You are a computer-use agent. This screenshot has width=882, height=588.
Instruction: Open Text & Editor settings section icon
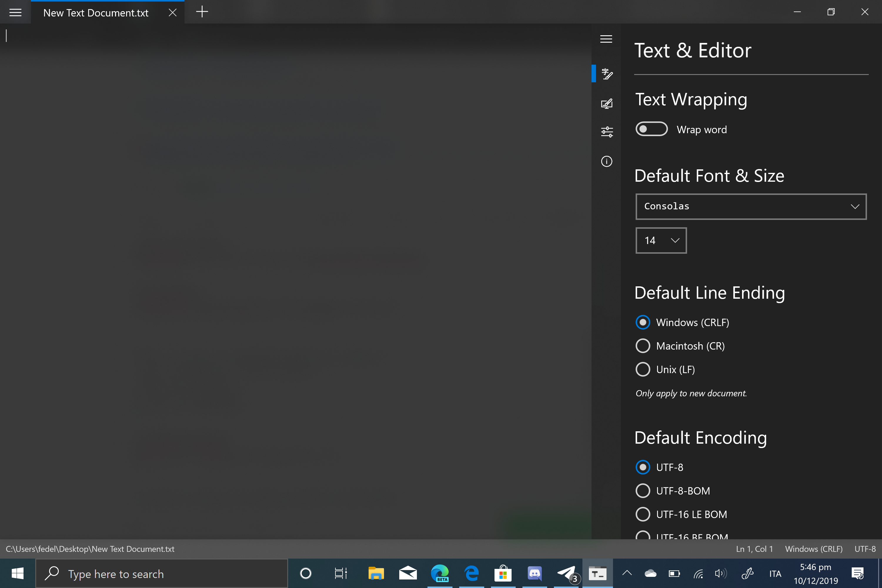(x=606, y=73)
